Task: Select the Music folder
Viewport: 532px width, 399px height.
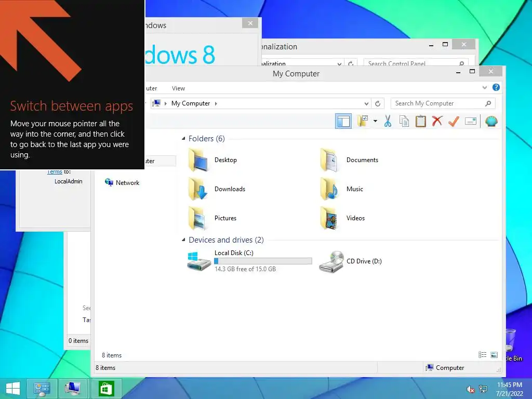Action: [x=342, y=189]
